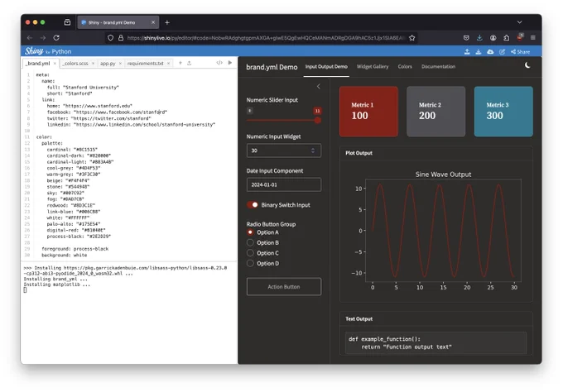Collapse the sidebar with the chevron
Screen dimensions: 563x392
click(319, 87)
